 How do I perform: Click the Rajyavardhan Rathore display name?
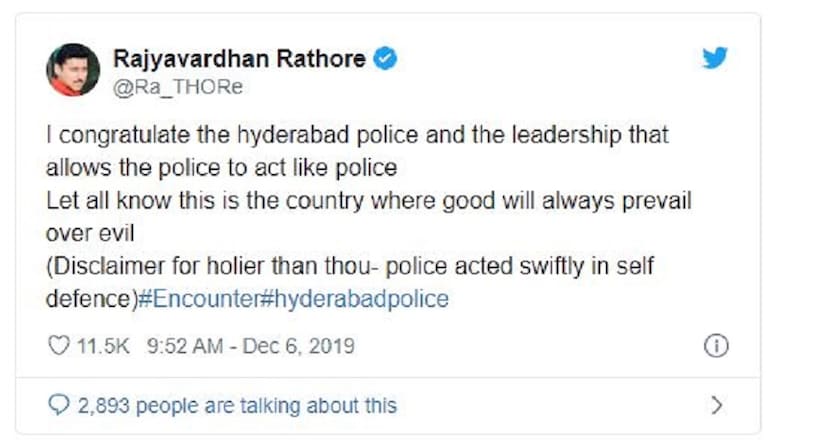coord(239,59)
